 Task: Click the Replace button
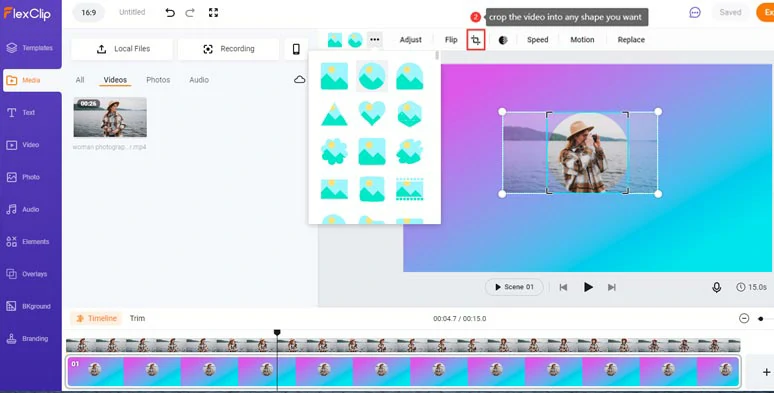(x=631, y=40)
